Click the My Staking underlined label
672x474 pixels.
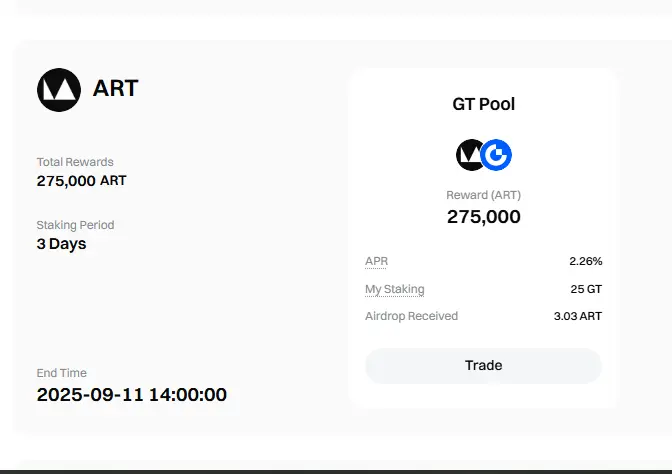(395, 289)
